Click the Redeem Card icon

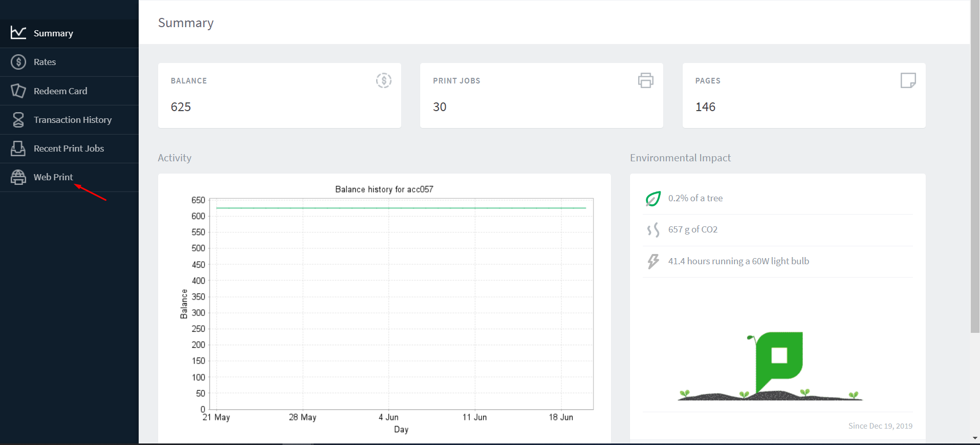click(x=18, y=91)
